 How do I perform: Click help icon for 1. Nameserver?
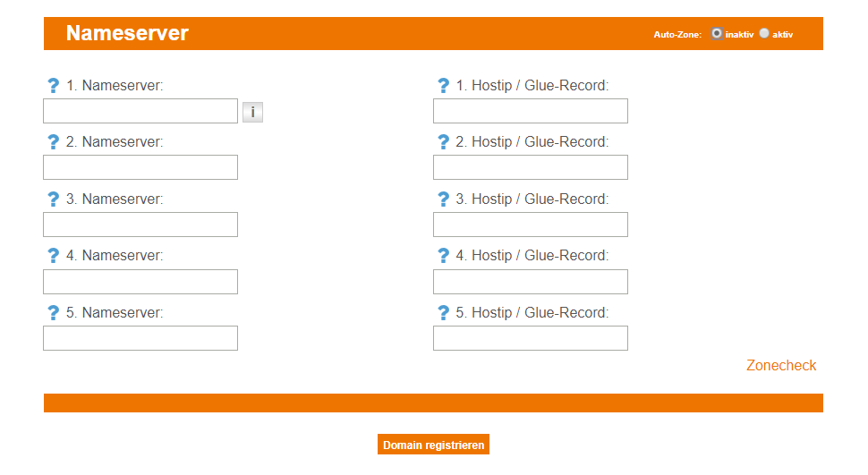click(53, 86)
